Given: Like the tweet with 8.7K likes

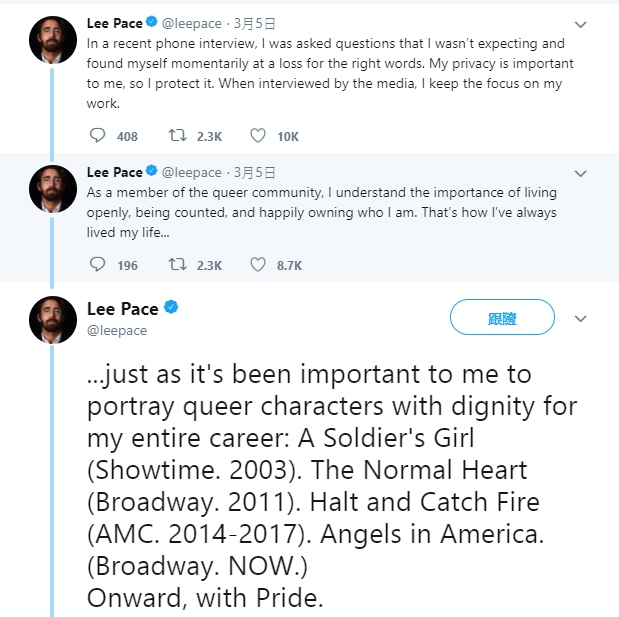Looking at the screenshot, I should click(257, 265).
